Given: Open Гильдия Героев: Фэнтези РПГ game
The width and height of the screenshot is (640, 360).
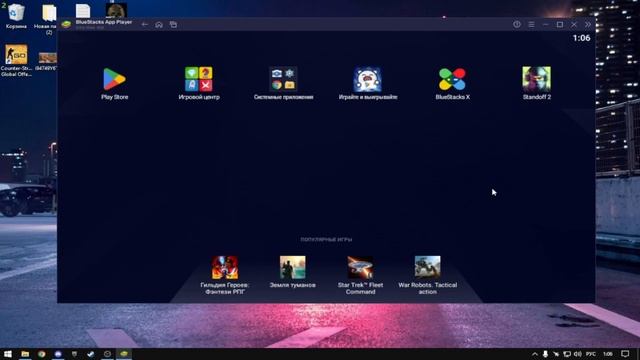Looking at the screenshot, I should (x=225, y=268).
